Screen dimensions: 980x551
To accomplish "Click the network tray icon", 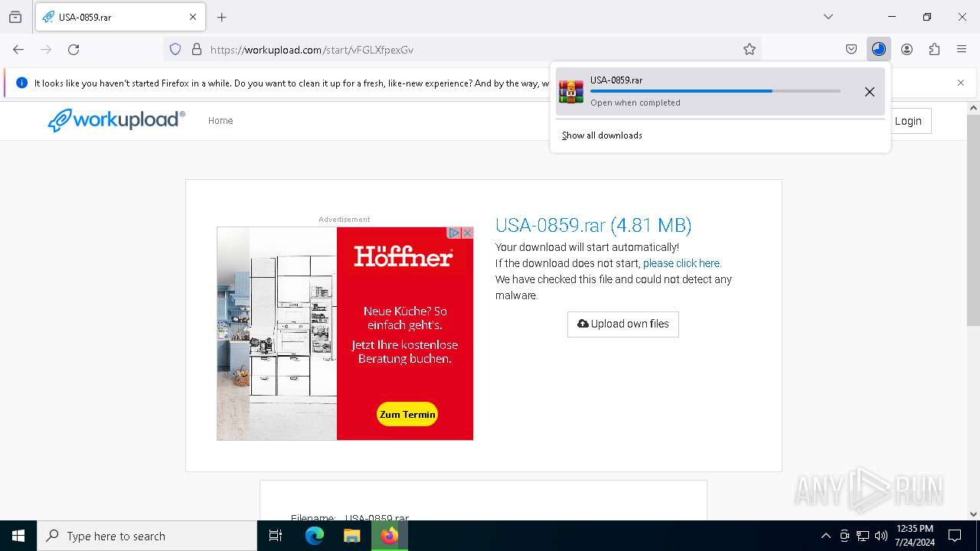I will [x=863, y=536].
